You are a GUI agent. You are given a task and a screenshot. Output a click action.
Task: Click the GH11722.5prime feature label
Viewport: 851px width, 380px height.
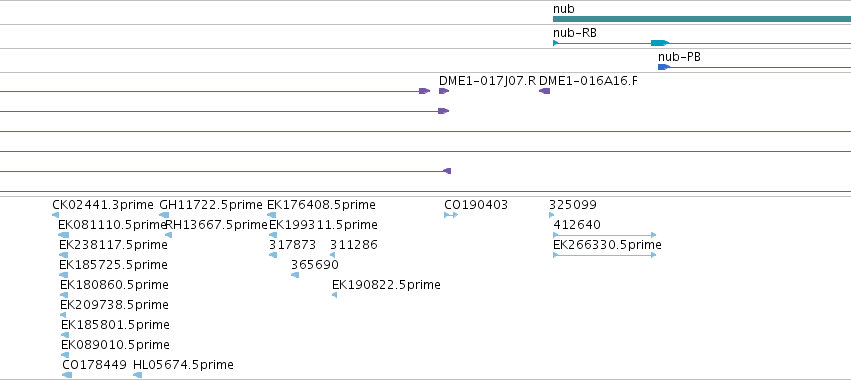[x=211, y=205]
